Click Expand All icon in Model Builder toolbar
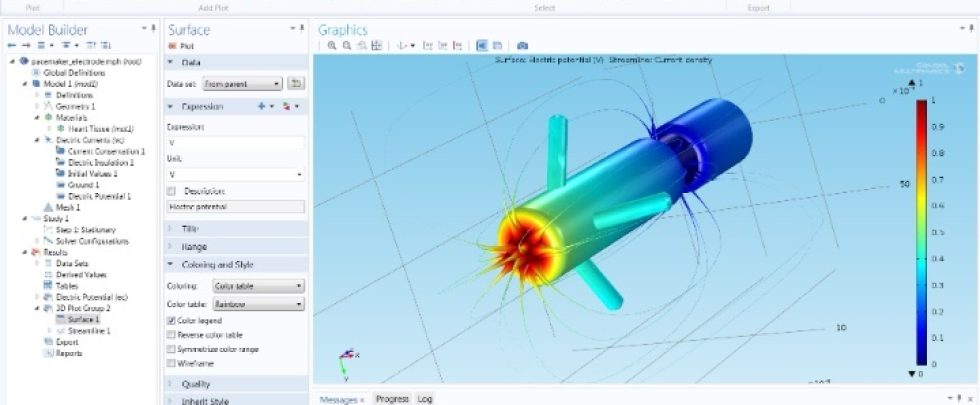The height and width of the screenshot is (405, 980). click(x=106, y=46)
